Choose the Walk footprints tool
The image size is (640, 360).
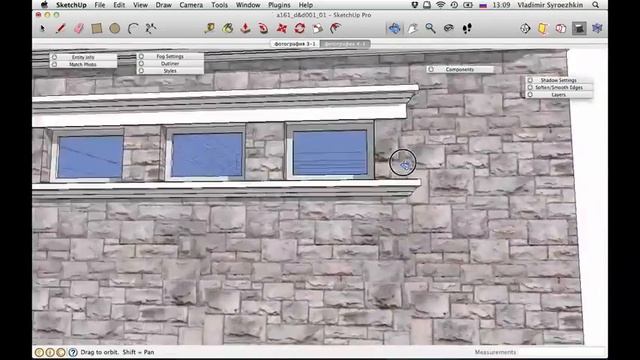467,28
